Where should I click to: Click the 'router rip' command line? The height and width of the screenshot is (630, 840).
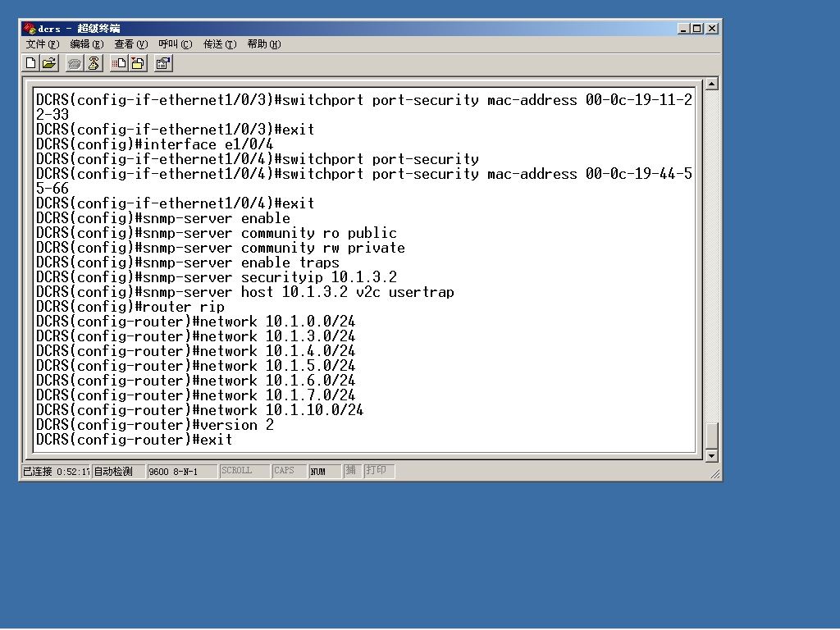pos(130,307)
